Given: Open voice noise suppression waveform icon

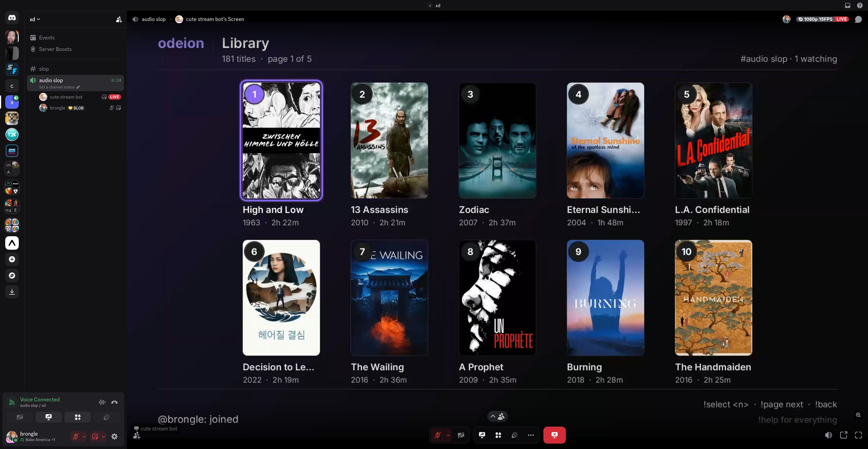Looking at the screenshot, I should pos(102,402).
